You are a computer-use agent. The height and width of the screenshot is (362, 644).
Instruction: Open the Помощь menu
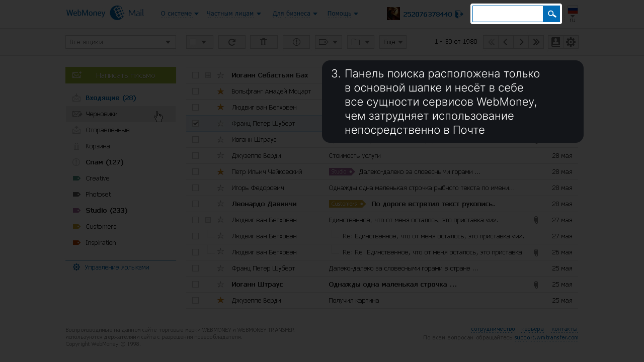[343, 14]
